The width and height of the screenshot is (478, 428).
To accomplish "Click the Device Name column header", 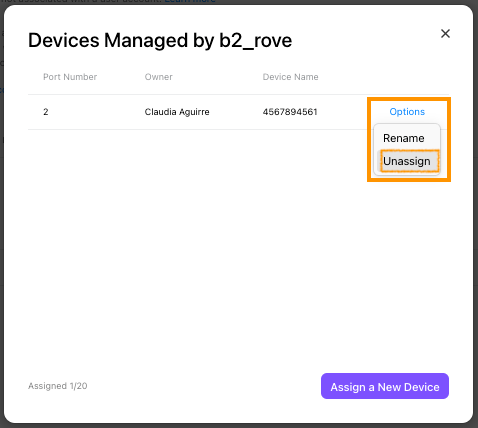I will click(290, 77).
